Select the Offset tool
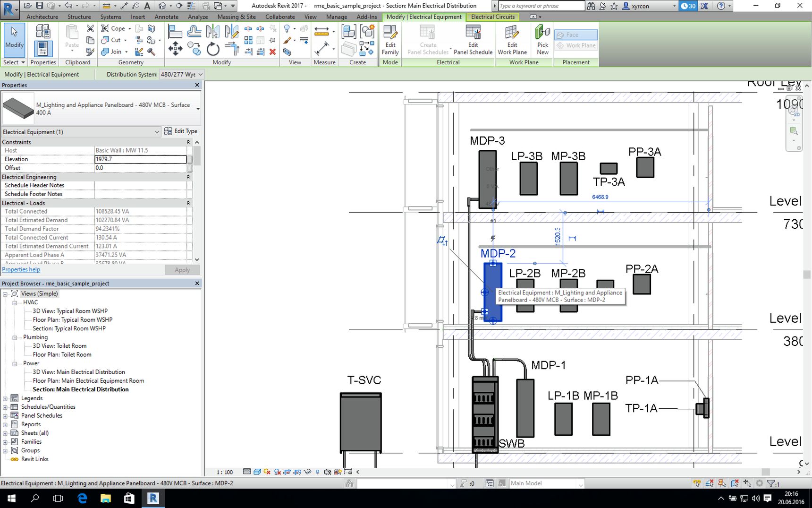812x508 pixels. tap(194, 32)
